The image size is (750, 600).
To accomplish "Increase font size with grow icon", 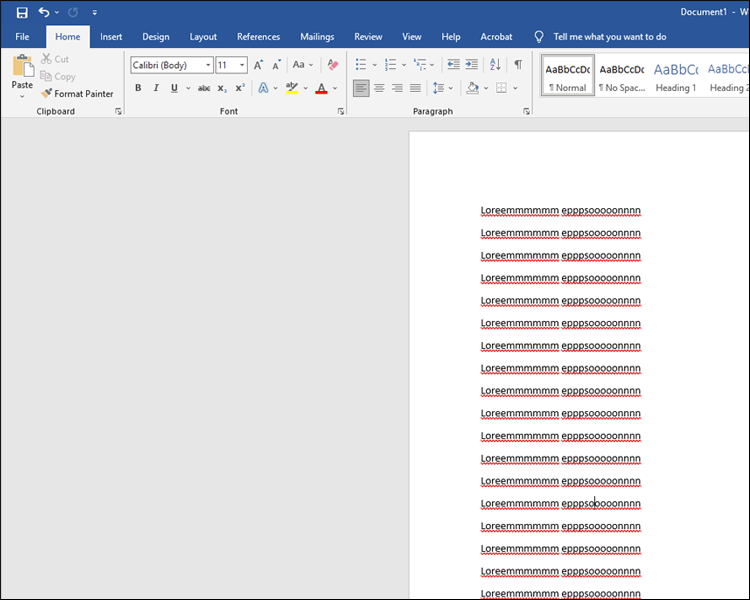I will click(258, 65).
